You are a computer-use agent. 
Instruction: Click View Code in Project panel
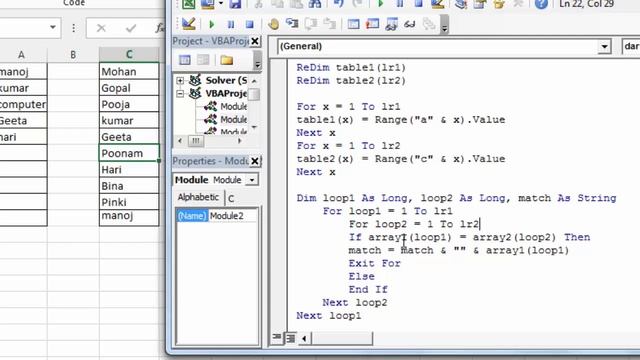pyautogui.click(x=185, y=60)
